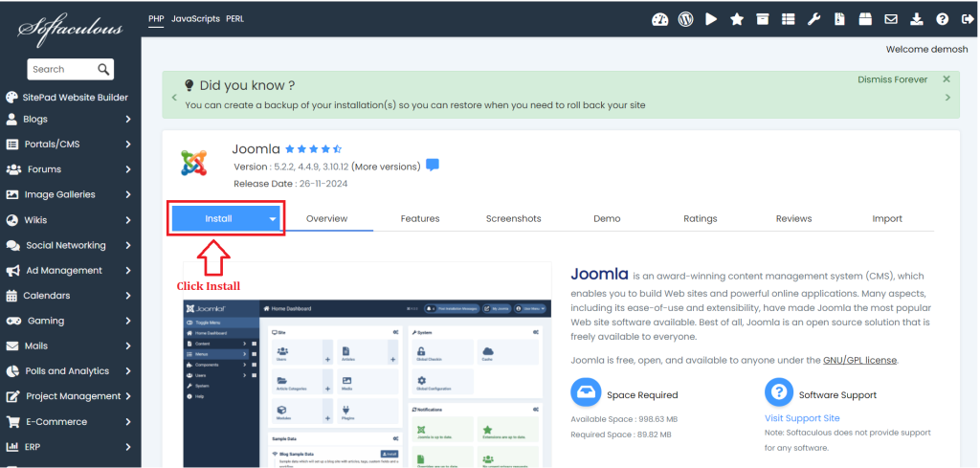Click the Dismiss Forever link

(x=893, y=79)
